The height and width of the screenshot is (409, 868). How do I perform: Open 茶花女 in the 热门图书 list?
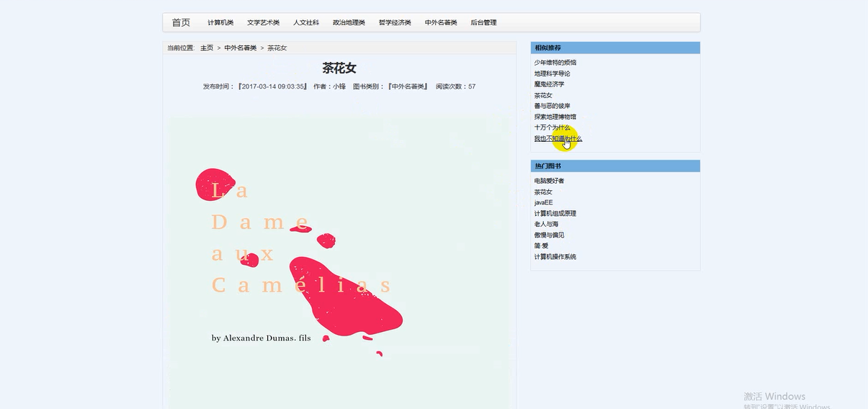tap(543, 192)
